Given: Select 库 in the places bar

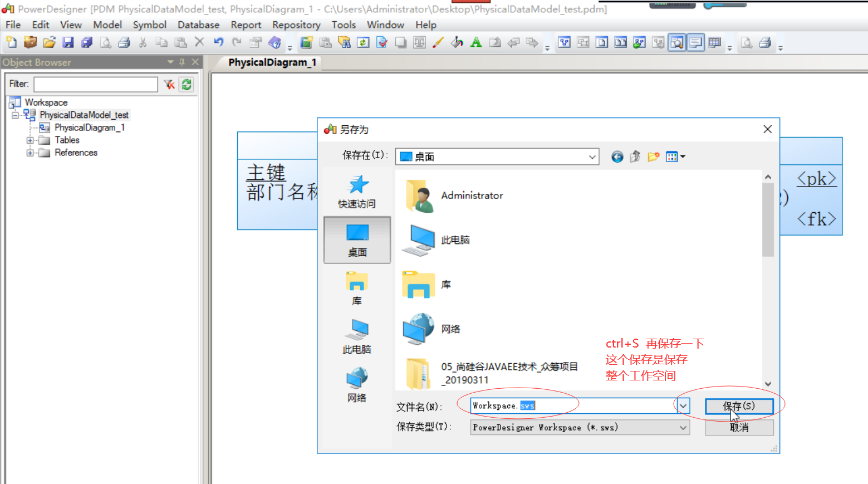Looking at the screenshot, I should coord(357,289).
